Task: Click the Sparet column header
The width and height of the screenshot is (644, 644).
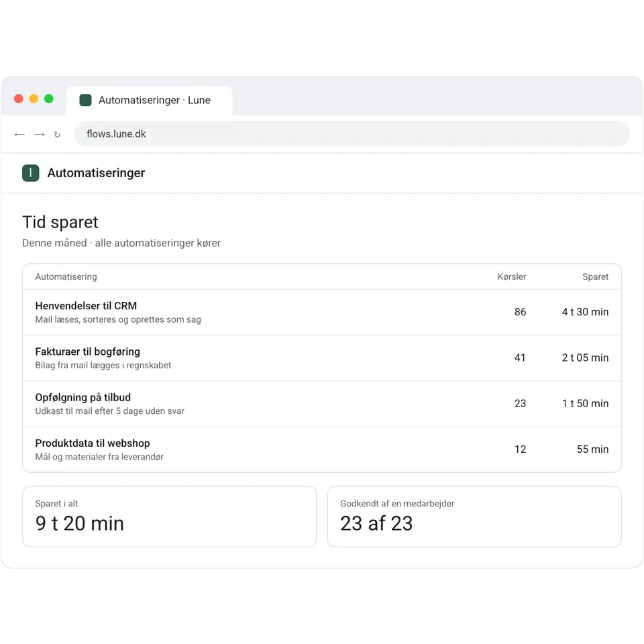Action: point(596,277)
